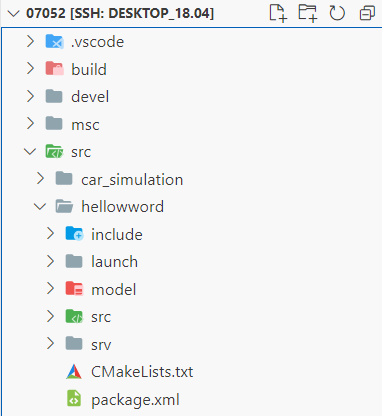Select the include folder name

[117, 234]
